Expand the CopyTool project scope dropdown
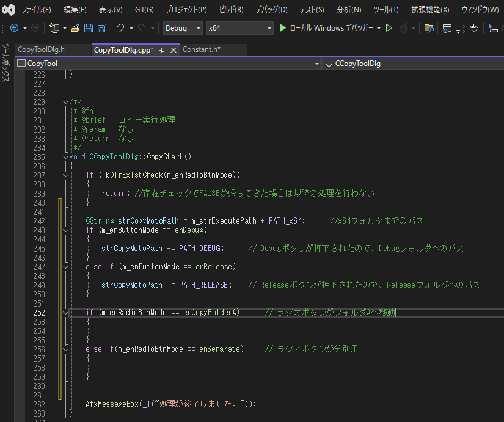The width and height of the screenshot is (504, 422). [x=316, y=64]
